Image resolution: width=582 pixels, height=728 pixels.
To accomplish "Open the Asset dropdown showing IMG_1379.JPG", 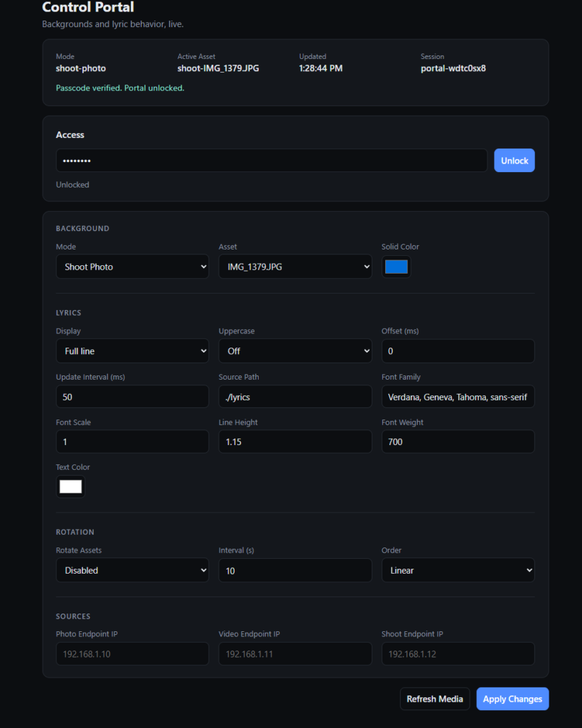I will coord(295,267).
